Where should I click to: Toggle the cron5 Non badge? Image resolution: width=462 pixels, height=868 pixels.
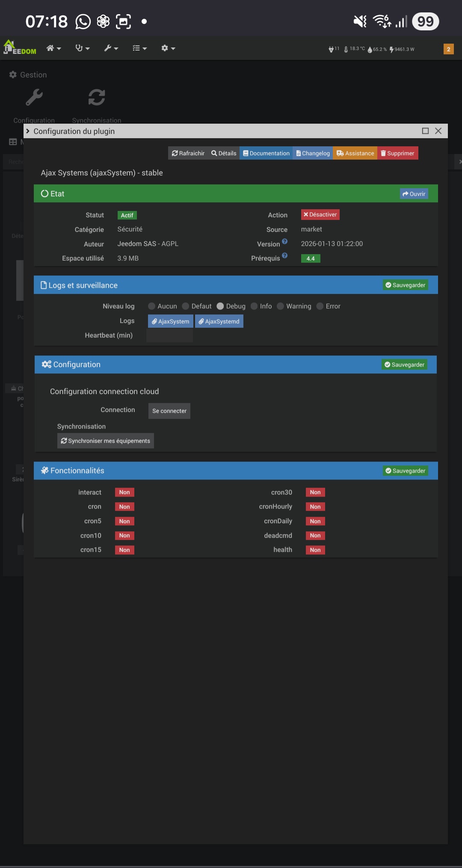click(124, 521)
